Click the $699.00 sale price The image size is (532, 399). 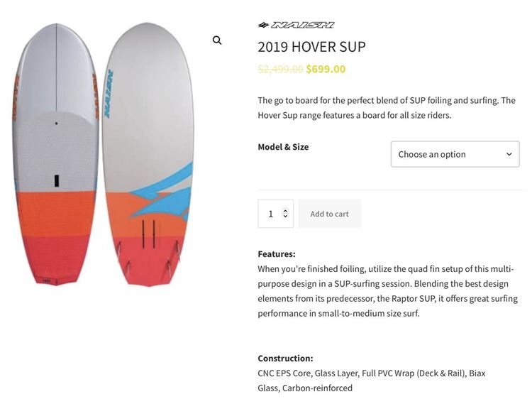pyautogui.click(x=326, y=69)
